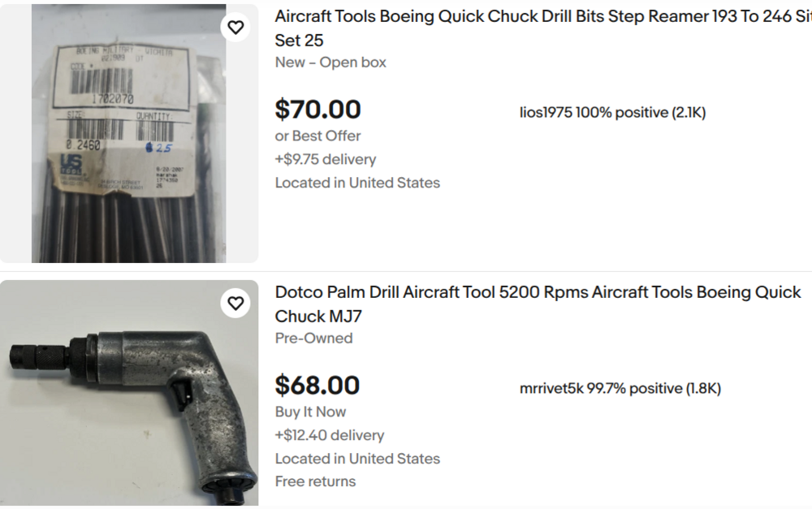The image size is (812, 509).
Task: Click the "Free returns" text
Action: click(315, 481)
